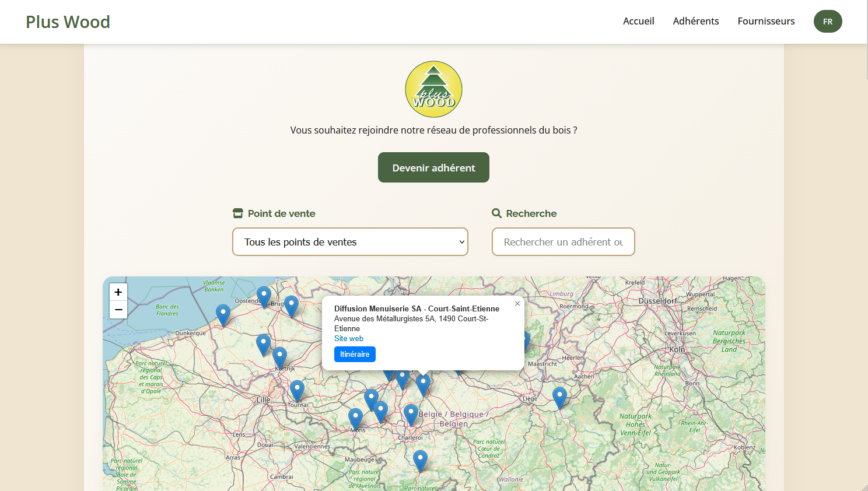Click the Plus Wood site title
868x491 pixels.
[x=68, y=22]
